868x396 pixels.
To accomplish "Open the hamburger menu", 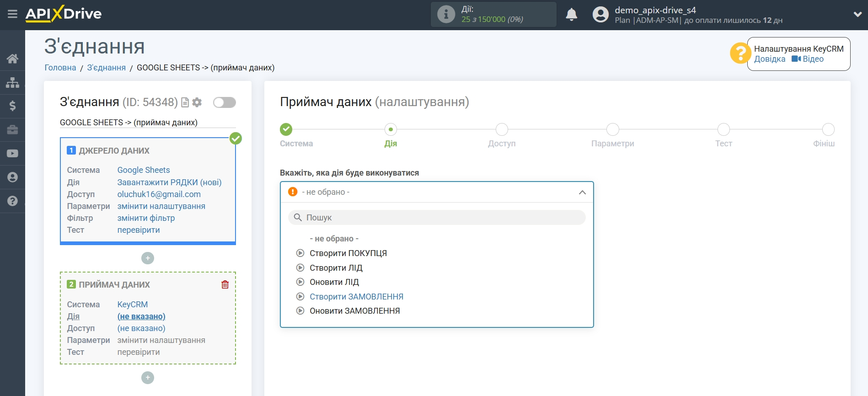I will pyautogui.click(x=12, y=14).
